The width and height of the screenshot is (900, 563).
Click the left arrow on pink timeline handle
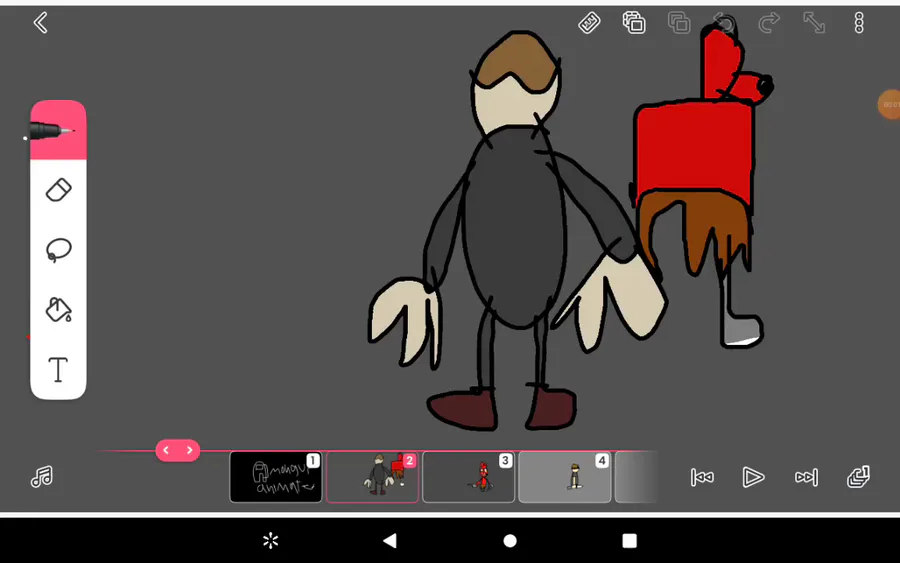(166, 451)
